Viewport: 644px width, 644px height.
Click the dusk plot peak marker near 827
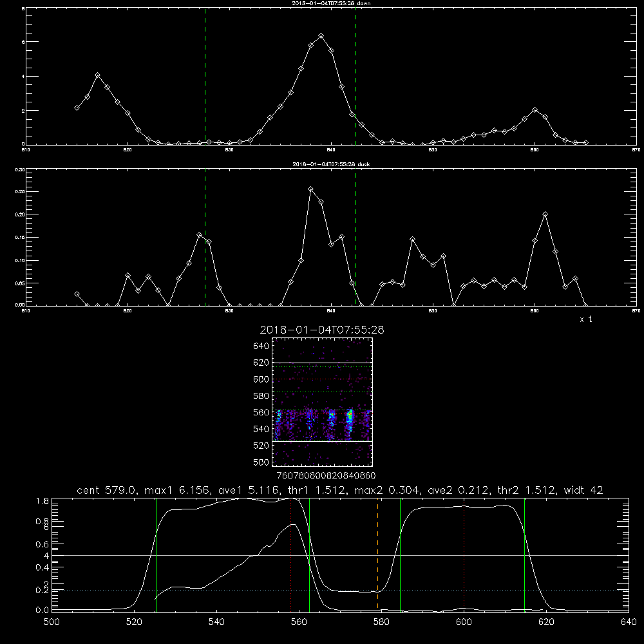[x=199, y=235]
